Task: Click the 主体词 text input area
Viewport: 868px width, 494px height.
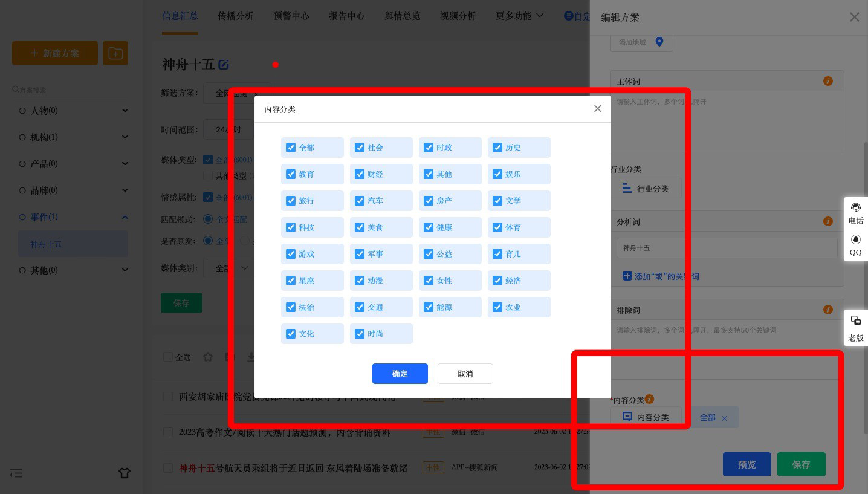Action: click(x=727, y=120)
